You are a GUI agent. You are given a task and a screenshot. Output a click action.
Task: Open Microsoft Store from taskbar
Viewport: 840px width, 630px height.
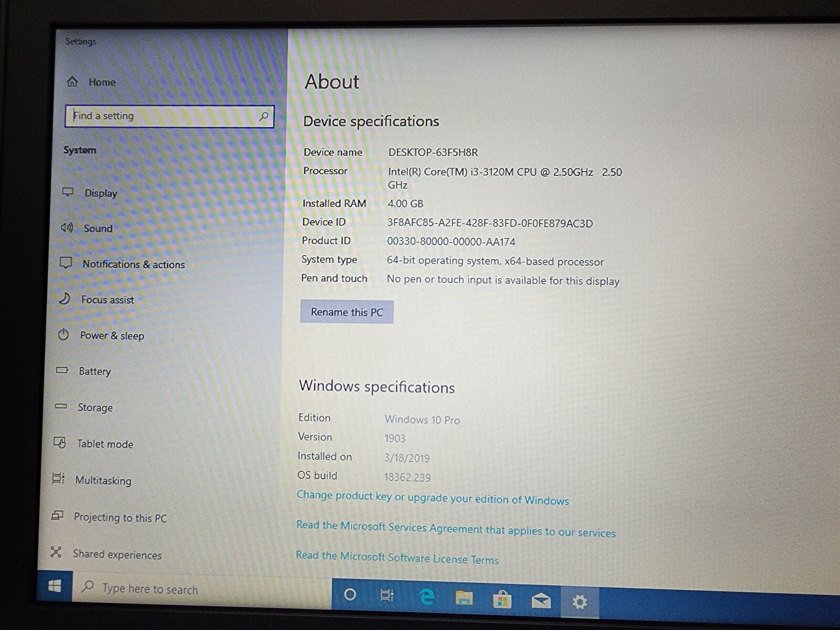point(502,599)
